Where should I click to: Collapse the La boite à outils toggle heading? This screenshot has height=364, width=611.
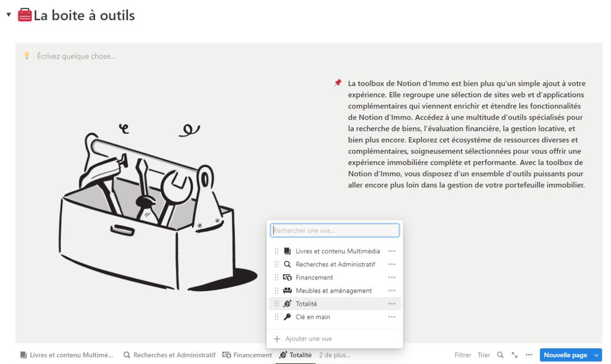(8, 15)
